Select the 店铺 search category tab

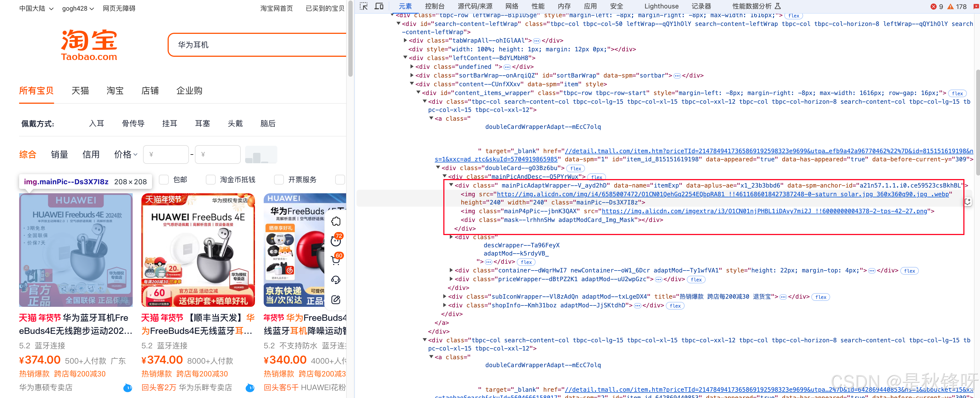tap(150, 91)
